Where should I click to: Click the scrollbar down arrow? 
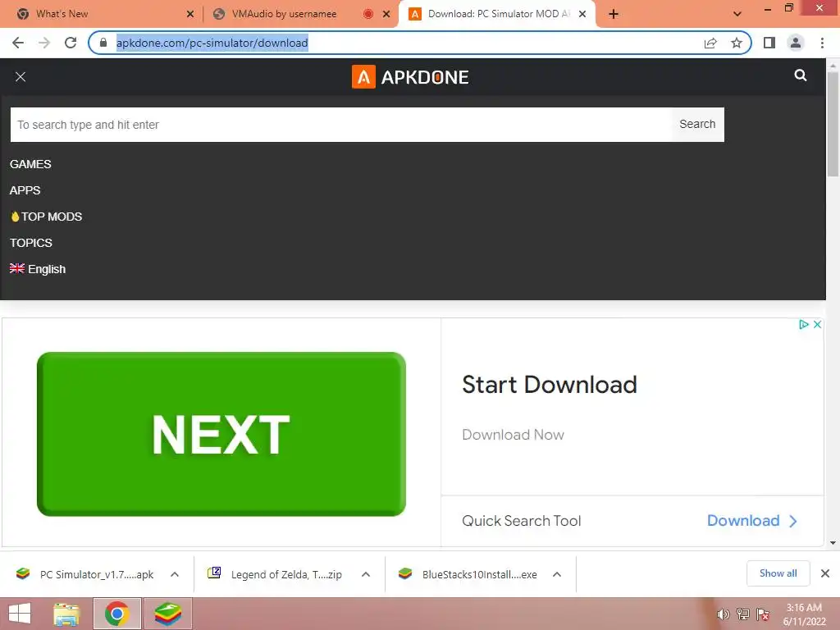point(833,543)
